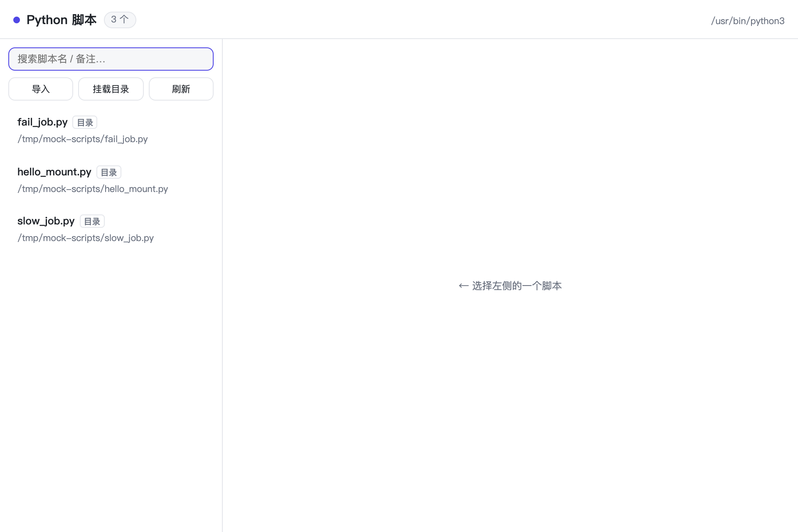Select the slow_job.py script
This screenshot has width=798, height=532.
[111, 229]
